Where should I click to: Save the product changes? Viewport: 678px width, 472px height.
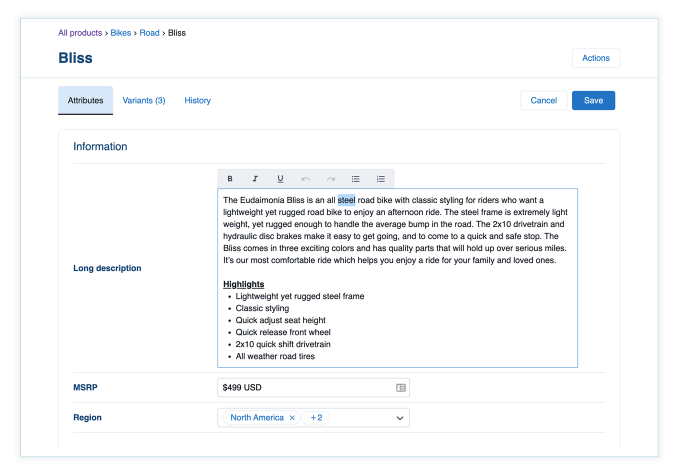(593, 101)
